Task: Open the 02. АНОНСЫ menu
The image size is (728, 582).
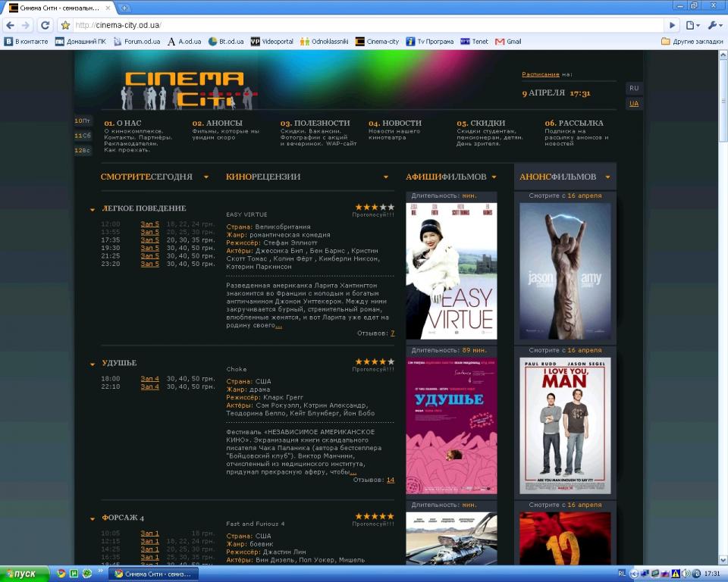Action: (x=218, y=123)
